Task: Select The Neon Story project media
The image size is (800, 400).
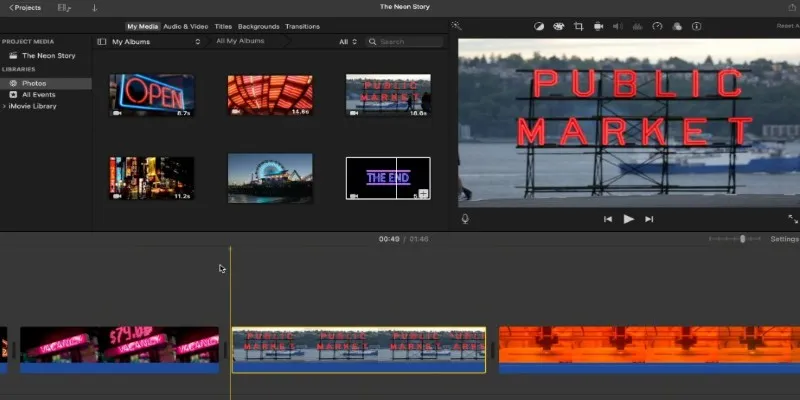Action: pos(46,56)
